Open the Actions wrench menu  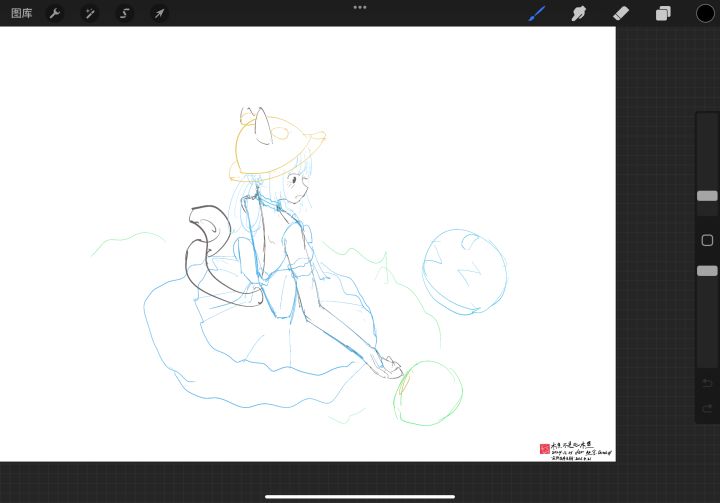pos(55,13)
